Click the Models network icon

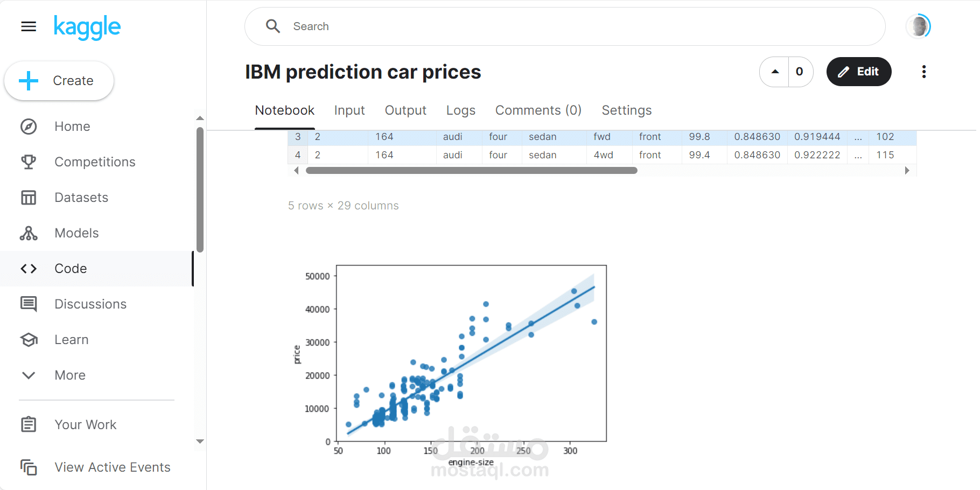click(29, 233)
